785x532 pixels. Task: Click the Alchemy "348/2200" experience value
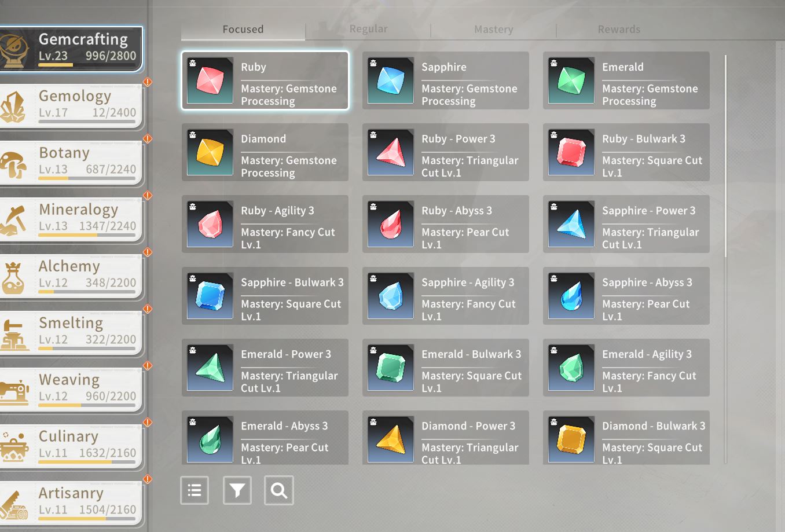(111, 283)
